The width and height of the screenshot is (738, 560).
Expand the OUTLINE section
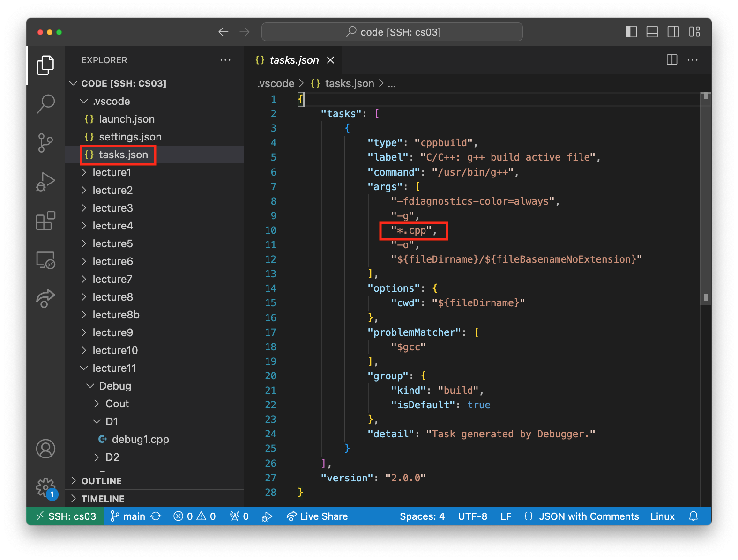[155, 481]
